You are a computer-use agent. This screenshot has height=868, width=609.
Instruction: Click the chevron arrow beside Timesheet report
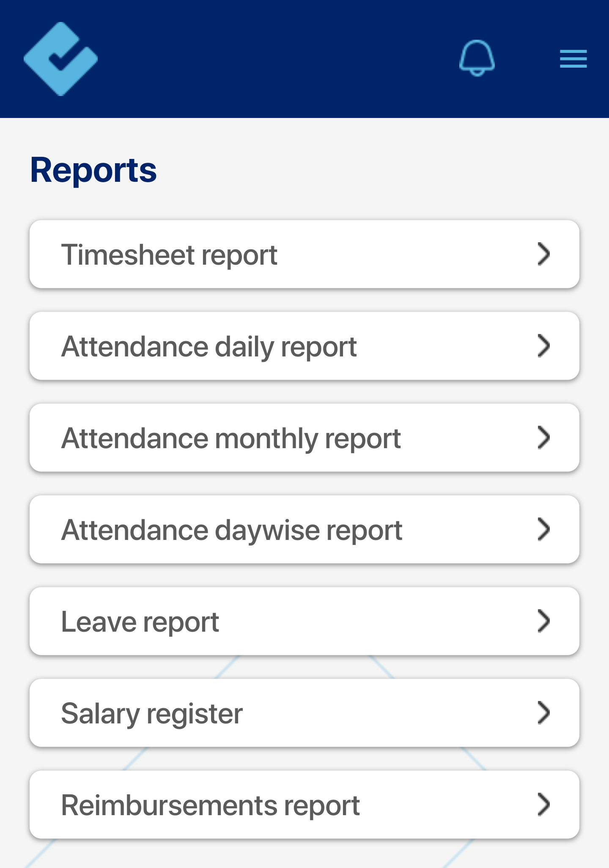pos(543,254)
